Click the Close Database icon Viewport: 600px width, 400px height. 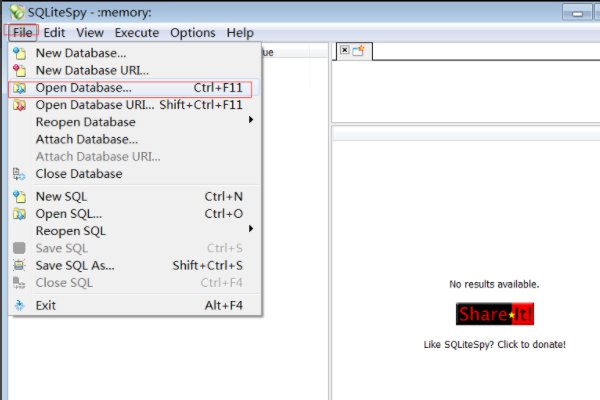19,174
